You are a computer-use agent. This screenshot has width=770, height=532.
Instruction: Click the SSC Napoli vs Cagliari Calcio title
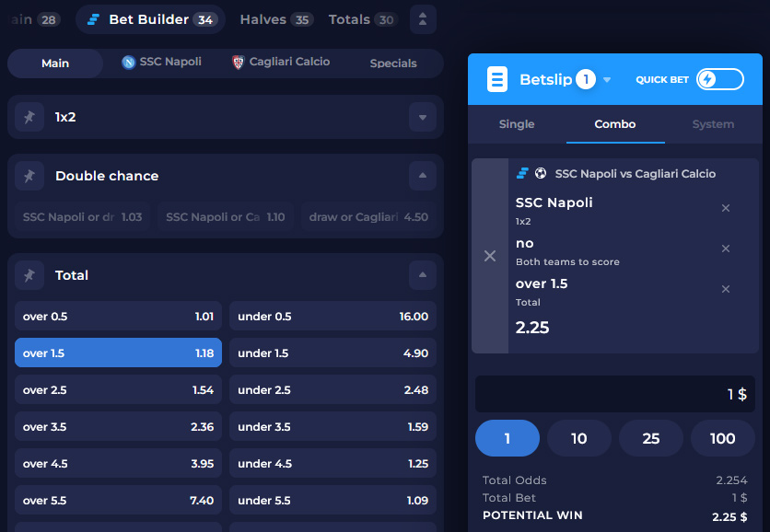[635, 174]
